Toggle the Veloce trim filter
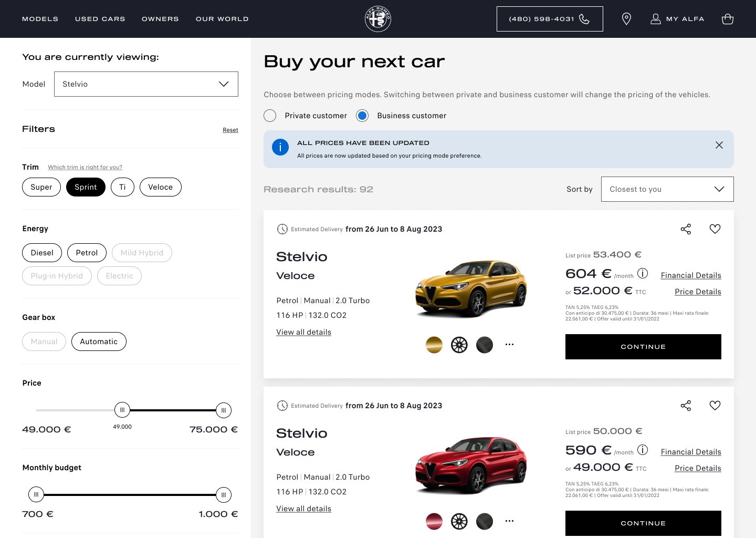The width and height of the screenshot is (756, 538). (x=161, y=187)
